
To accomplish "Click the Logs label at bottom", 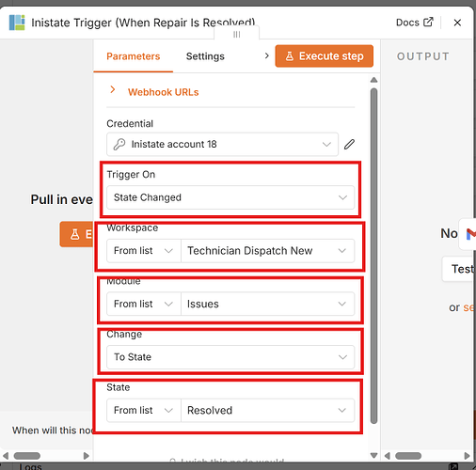I will [x=30, y=466].
